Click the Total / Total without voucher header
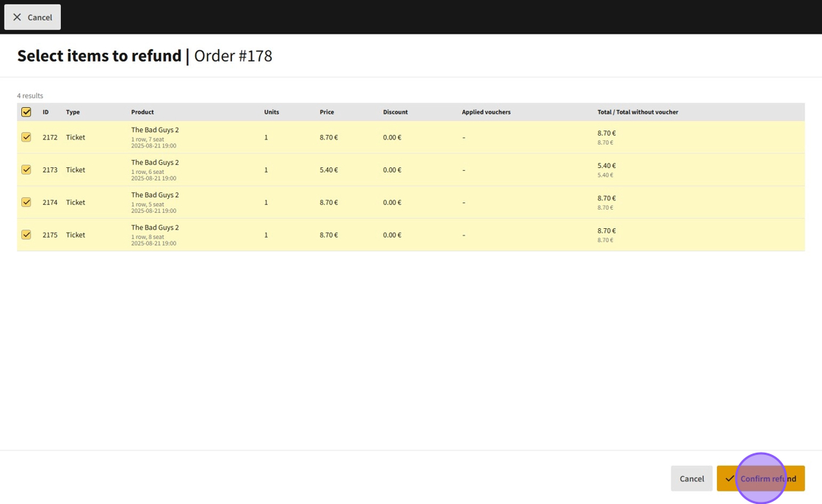Viewport: 822px width, 504px height. click(x=637, y=112)
